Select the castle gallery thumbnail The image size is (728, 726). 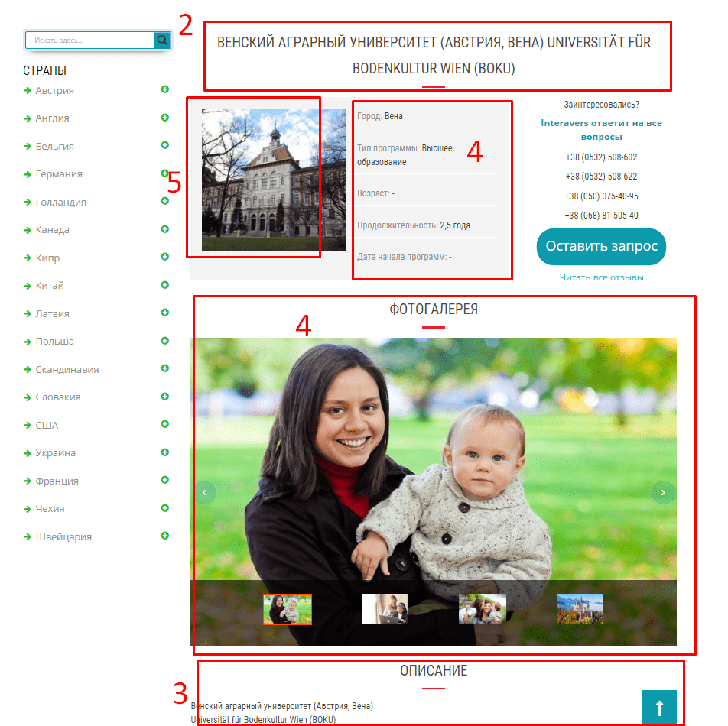tap(580, 608)
